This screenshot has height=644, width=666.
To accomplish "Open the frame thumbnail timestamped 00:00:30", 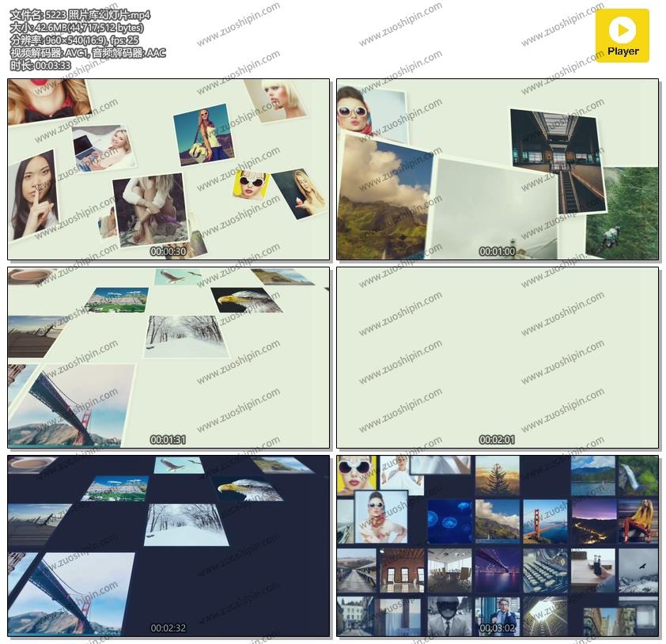I will [x=168, y=169].
